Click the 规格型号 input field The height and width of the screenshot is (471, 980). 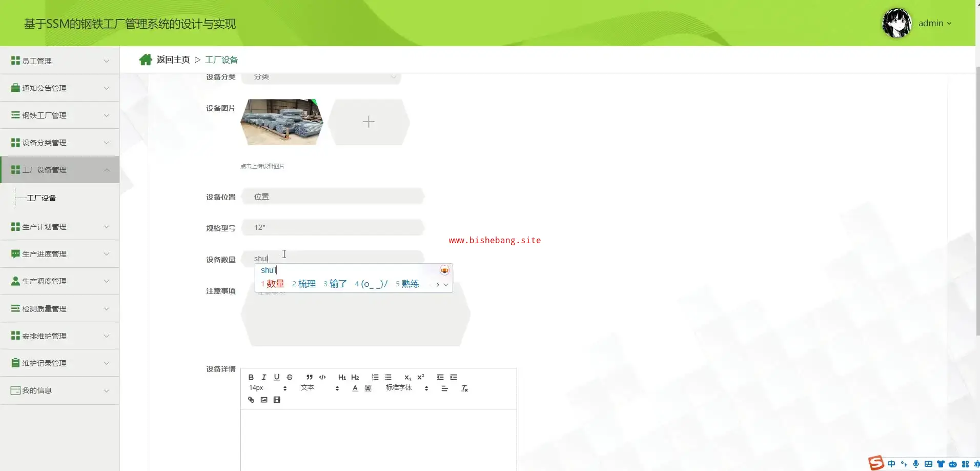pos(333,227)
